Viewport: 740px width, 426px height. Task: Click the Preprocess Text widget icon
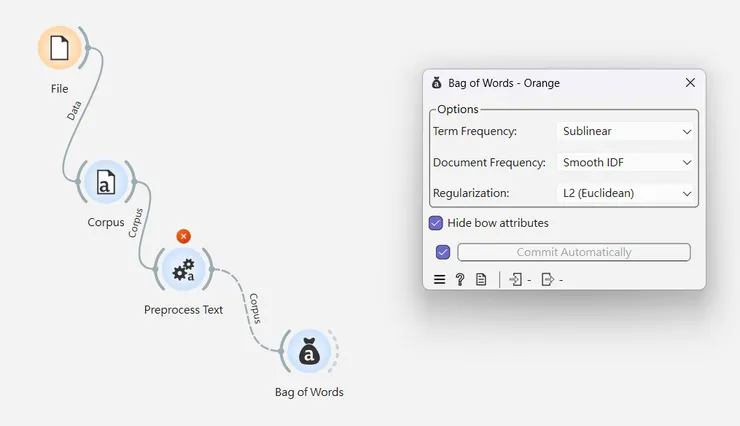point(183,269)
